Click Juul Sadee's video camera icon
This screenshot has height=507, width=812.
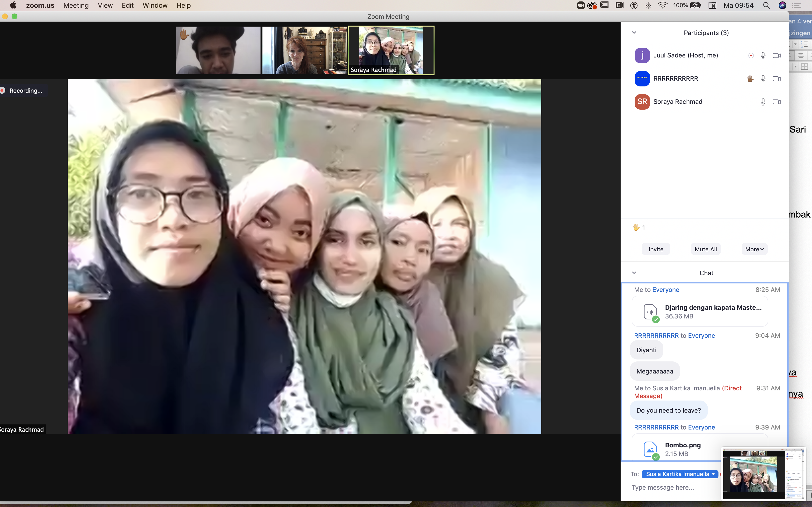coord(776,56)
